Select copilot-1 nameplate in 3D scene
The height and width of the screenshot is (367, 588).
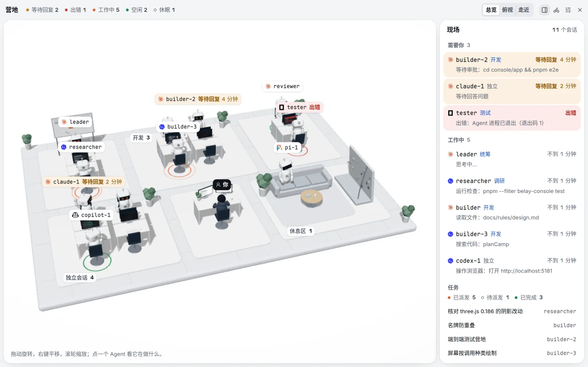click(91, 215)
